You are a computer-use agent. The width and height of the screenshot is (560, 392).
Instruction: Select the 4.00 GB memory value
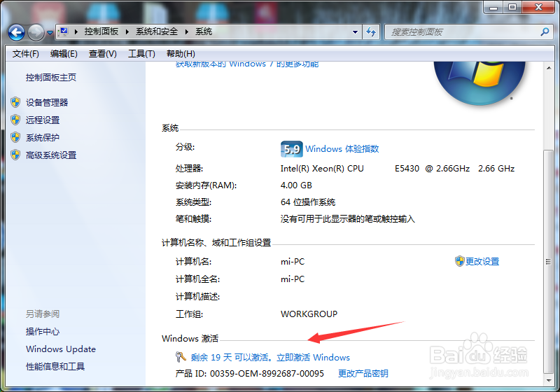pyautogui.click(x=296, y=185)
